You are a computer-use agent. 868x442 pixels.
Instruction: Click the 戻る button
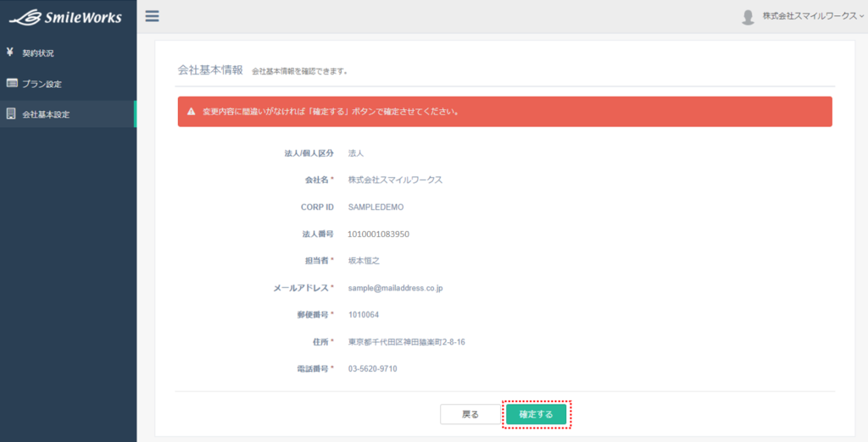click(x=470, y=414)
